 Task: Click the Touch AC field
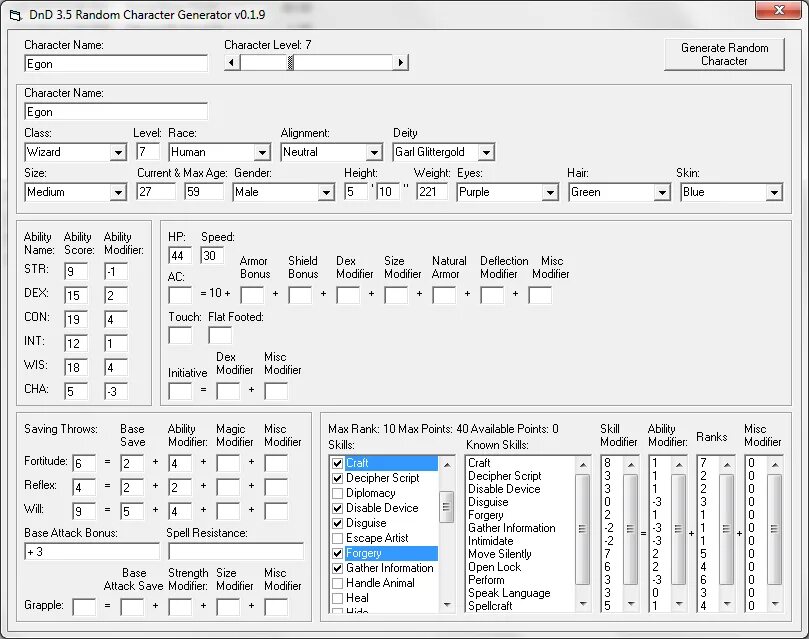(180, 336)
